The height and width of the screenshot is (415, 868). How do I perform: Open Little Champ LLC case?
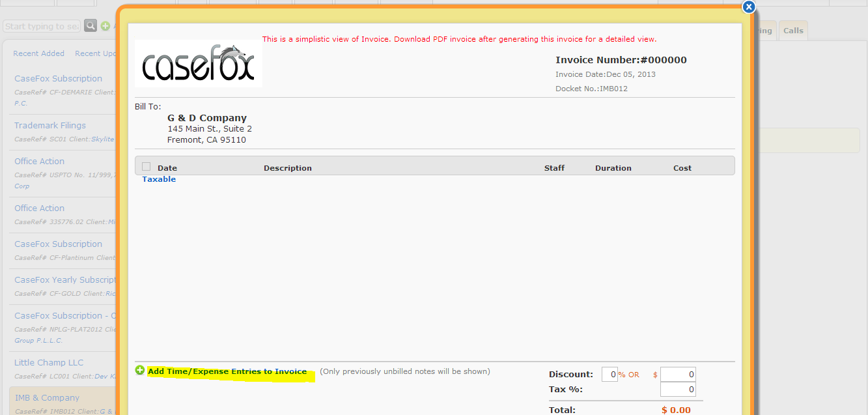coord(49,362)
